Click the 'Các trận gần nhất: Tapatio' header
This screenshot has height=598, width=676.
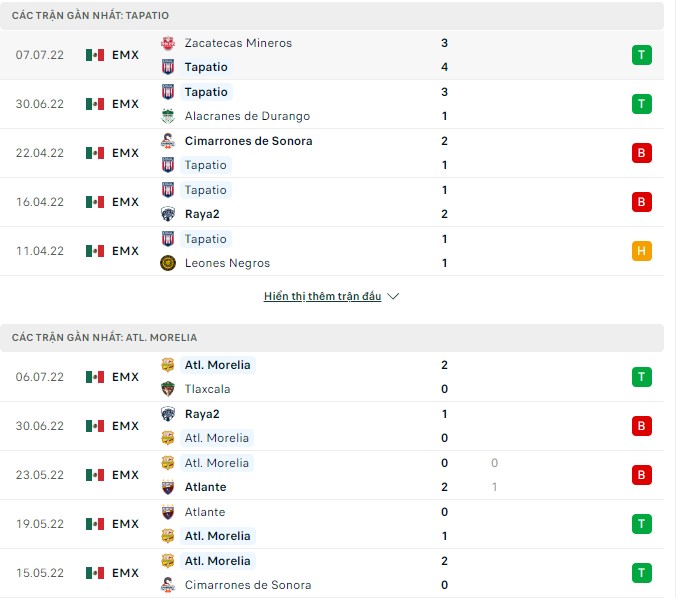tap(90, 15)
